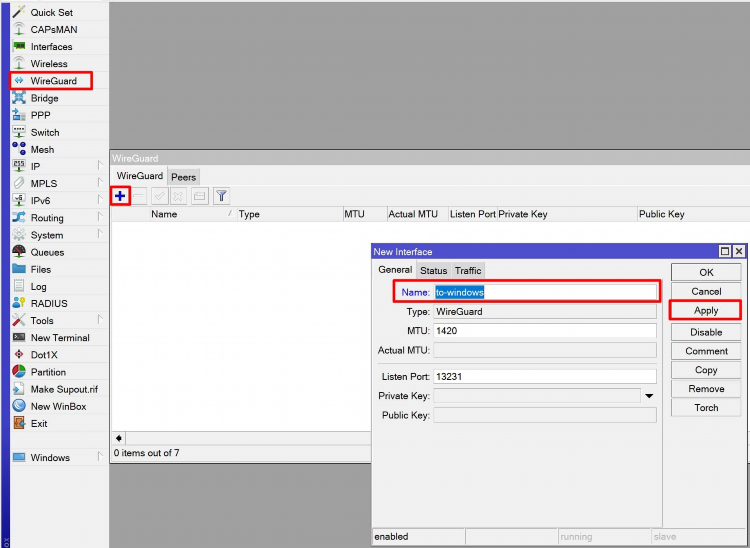The height and width of the screenshot is (548, 750).
Task: Add new WireGuard interface with plus icon
Action: [120, 196]
